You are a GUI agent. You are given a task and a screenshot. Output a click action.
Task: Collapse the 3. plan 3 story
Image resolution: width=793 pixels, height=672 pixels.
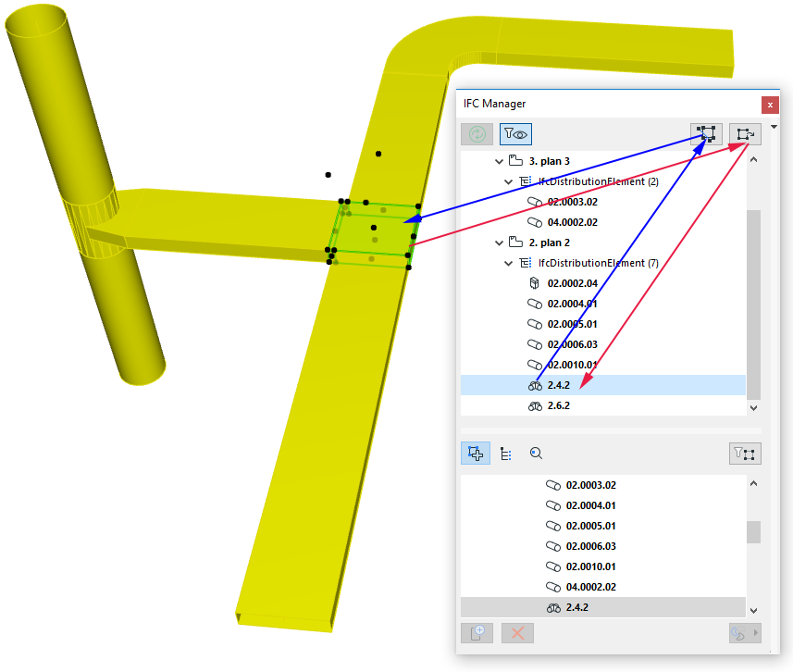pyautogui.click(x=499, y=161)
